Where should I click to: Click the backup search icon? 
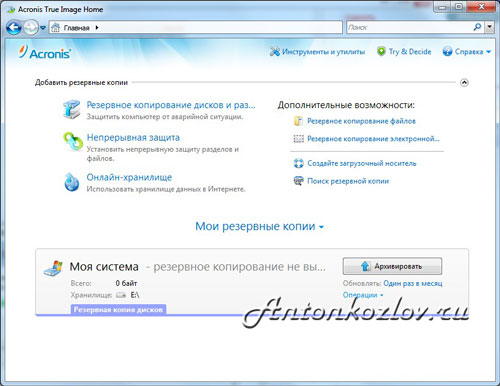tap(298, 181)
